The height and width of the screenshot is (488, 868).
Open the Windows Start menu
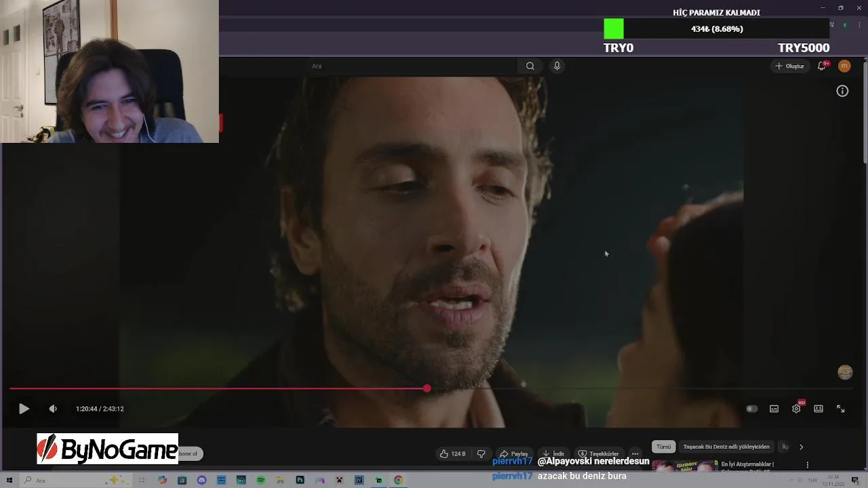pos(9,480)
